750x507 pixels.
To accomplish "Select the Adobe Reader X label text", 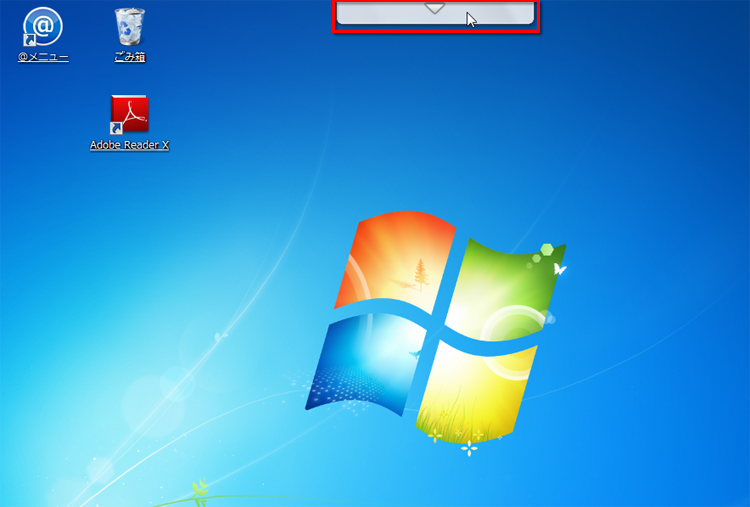I will point(130,145).
